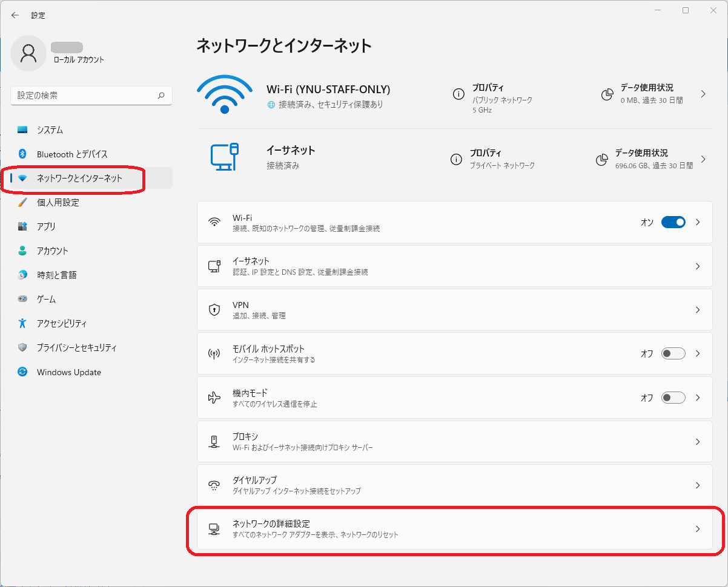Expand Wi-Fi row chevron
Viewport: 728px width, 587px height.
coord(698,222)
